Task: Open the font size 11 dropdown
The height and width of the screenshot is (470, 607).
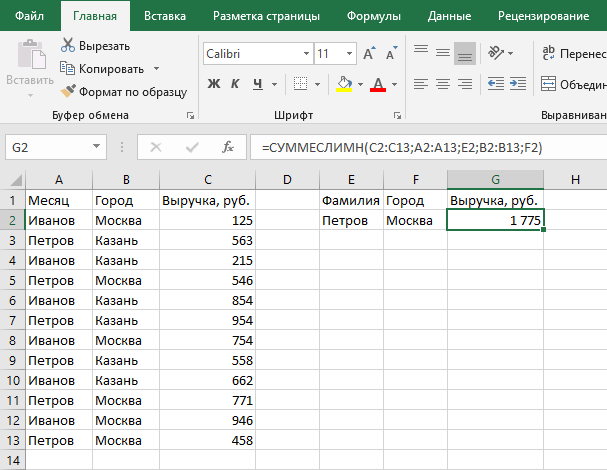Action: (x=350, y=53)
